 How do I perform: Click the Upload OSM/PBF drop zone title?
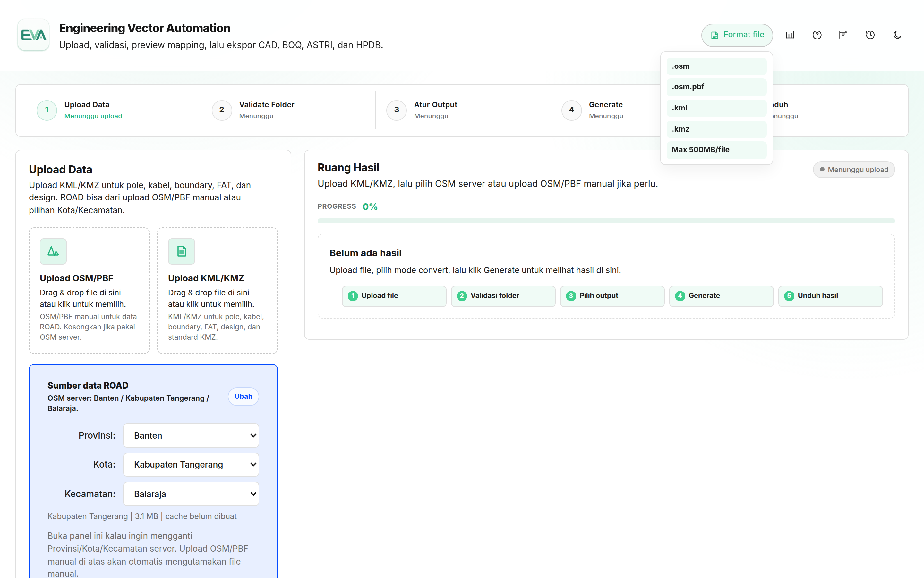pos(76,278)
